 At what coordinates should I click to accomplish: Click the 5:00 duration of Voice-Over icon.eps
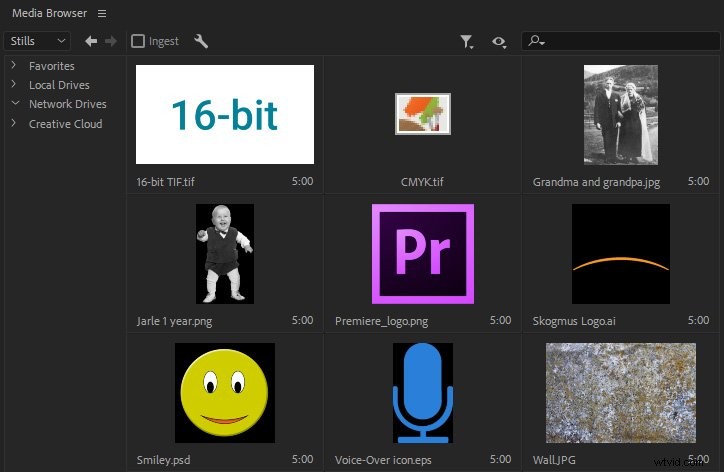501,459
